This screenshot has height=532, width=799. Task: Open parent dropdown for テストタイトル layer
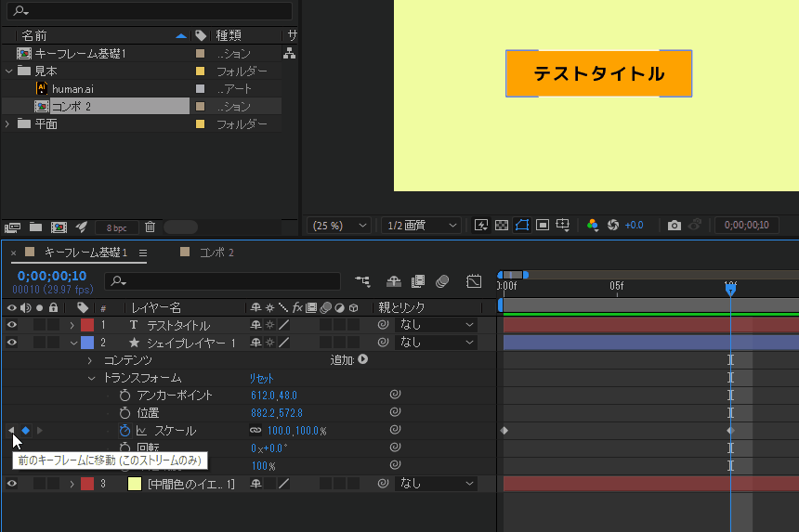pyautogui.click(x=436, y=325)
